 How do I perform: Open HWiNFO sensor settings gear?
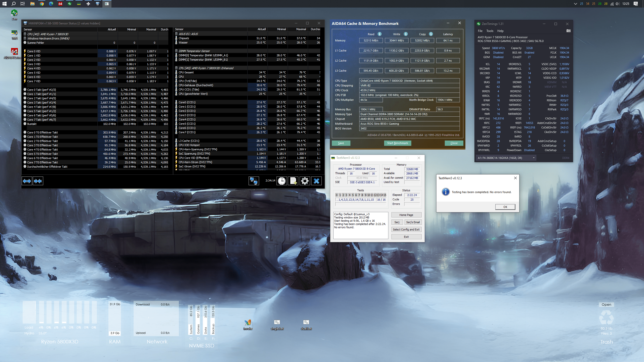click(305, 181)
